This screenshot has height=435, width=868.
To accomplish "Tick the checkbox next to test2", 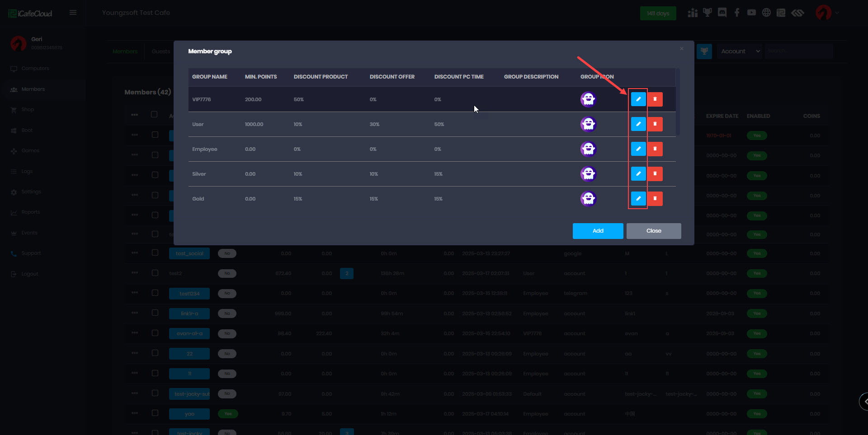I will point(155,273).
